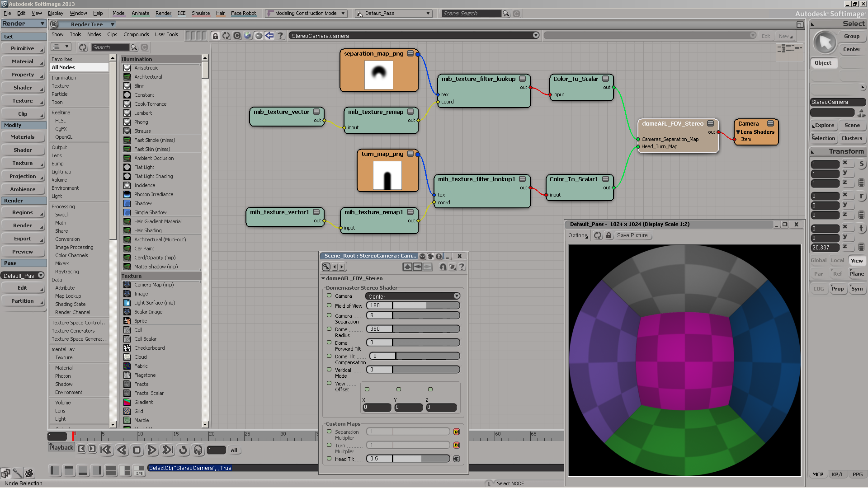This screenshot has width=868, height=488.
Task: Show the four-pane viewport layout
Action: [x=111, y=471]
